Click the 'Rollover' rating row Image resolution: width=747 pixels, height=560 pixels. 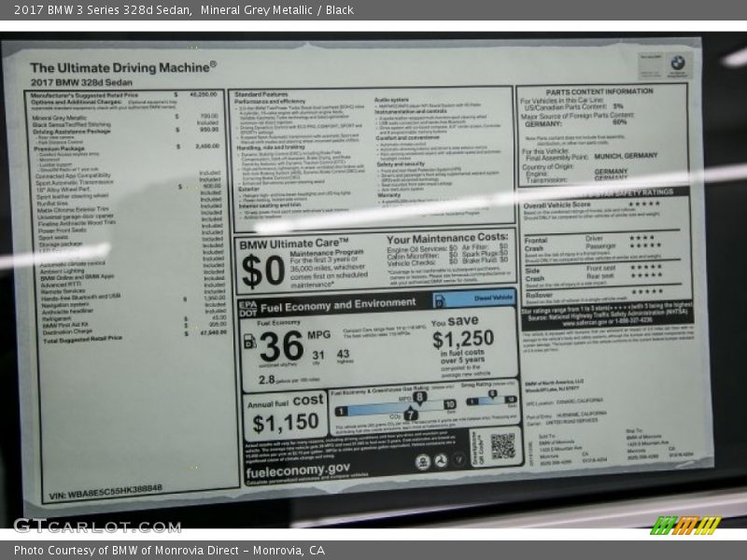(594, 292)
